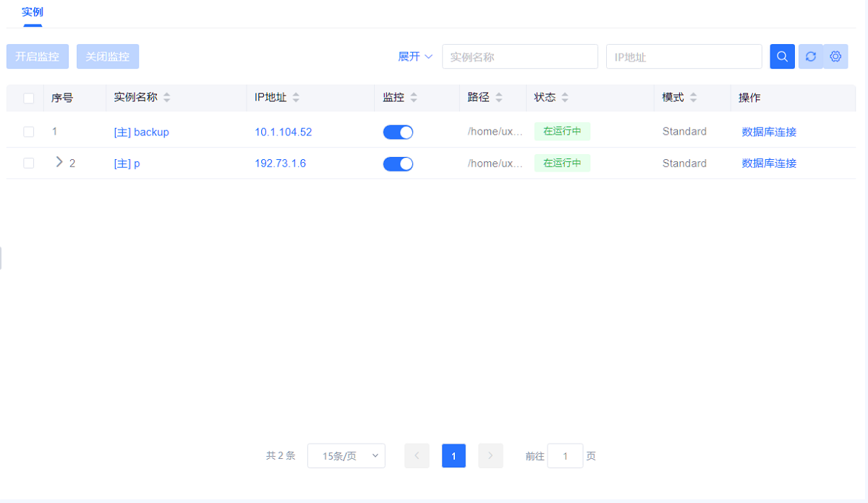Viewport: 868px width, 503px height.
Task: Click sort icon beside 模式 header
Action: pyautogui.click(x=693, y=98)
